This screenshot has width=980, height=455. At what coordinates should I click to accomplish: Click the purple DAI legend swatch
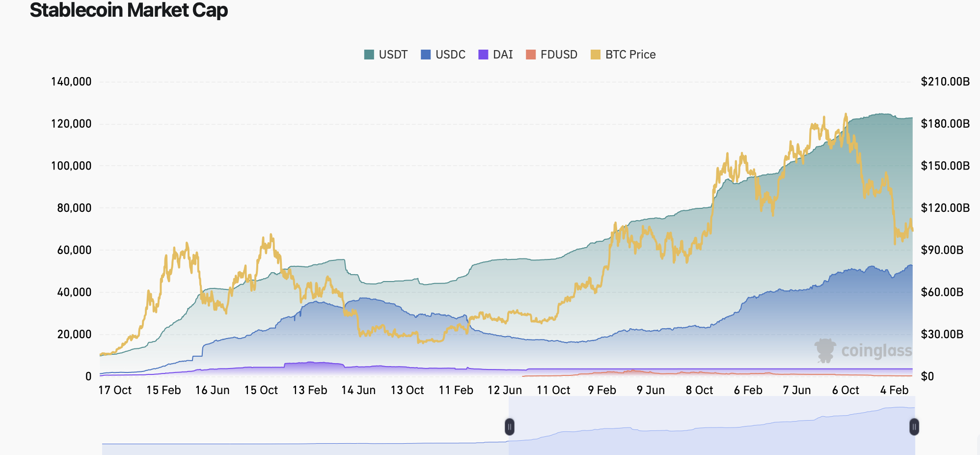(483, 55)
